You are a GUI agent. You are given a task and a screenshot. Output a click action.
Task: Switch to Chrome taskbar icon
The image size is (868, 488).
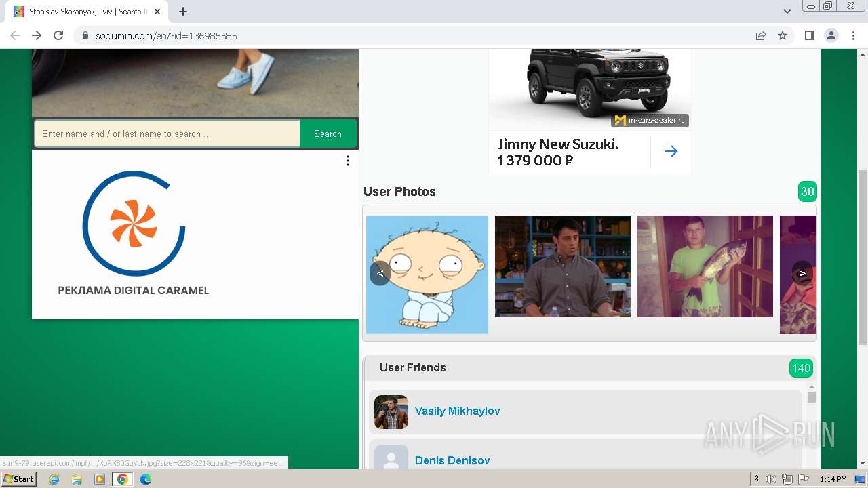(123, 479)
